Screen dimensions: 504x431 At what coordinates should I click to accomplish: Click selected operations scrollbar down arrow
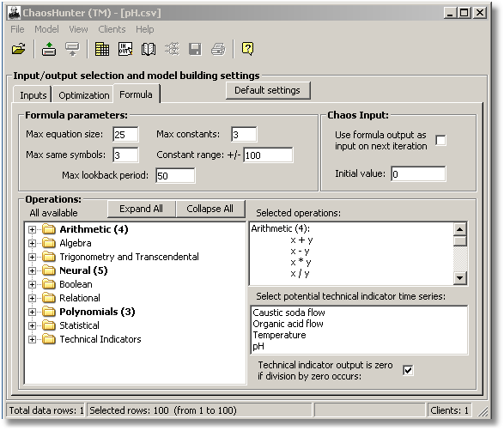pos(460,278)
